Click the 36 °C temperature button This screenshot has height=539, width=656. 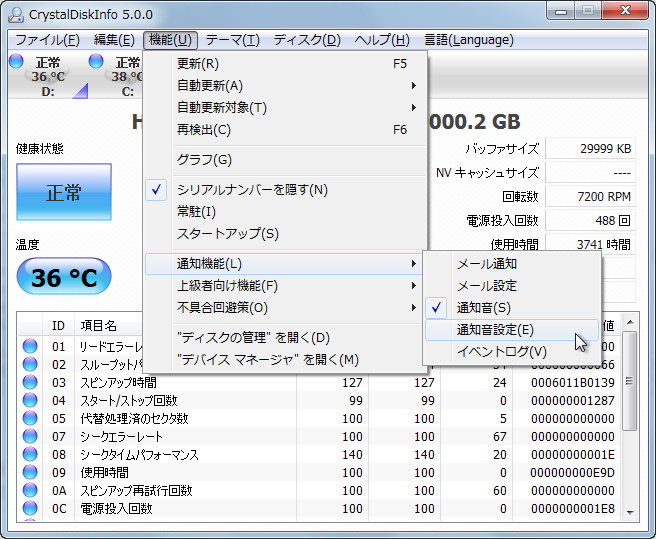tap(64, 277)
